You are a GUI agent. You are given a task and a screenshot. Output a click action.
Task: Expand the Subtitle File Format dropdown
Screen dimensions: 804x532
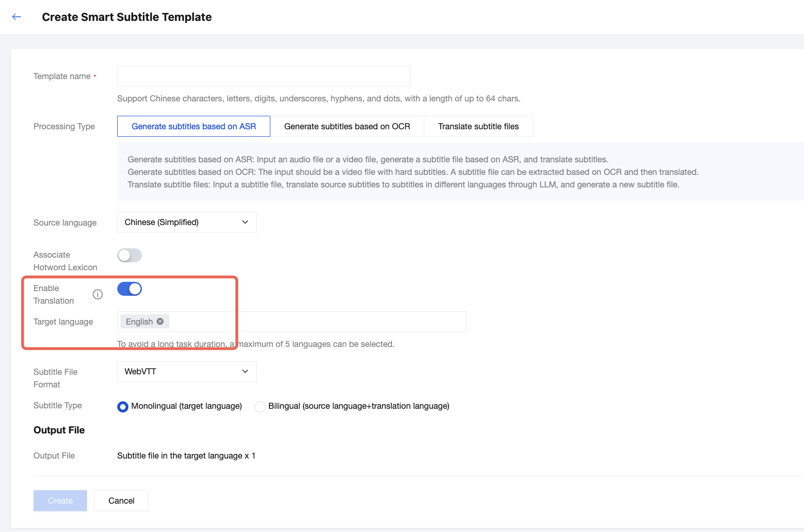187,372
